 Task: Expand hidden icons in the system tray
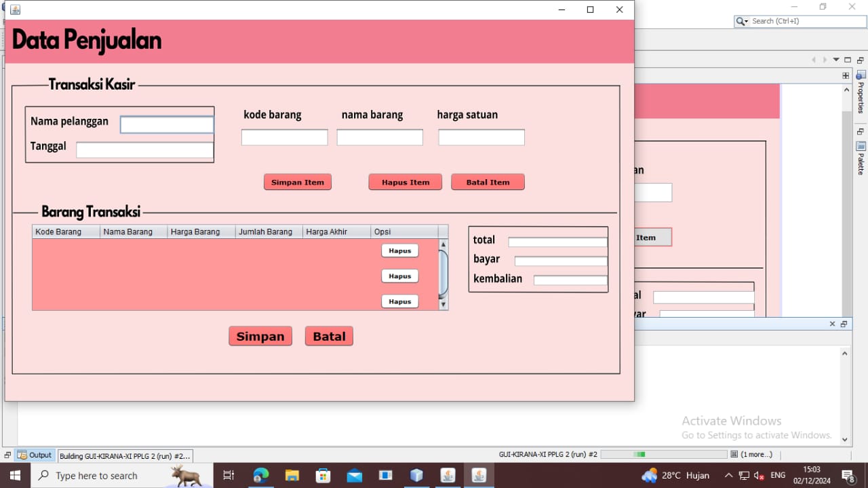[x=728, y=475]
